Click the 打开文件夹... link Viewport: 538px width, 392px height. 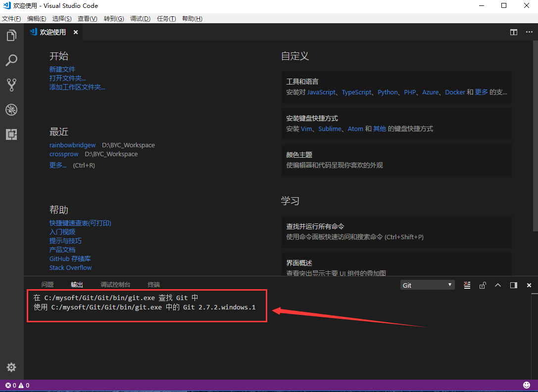click(x=68, y=79)
